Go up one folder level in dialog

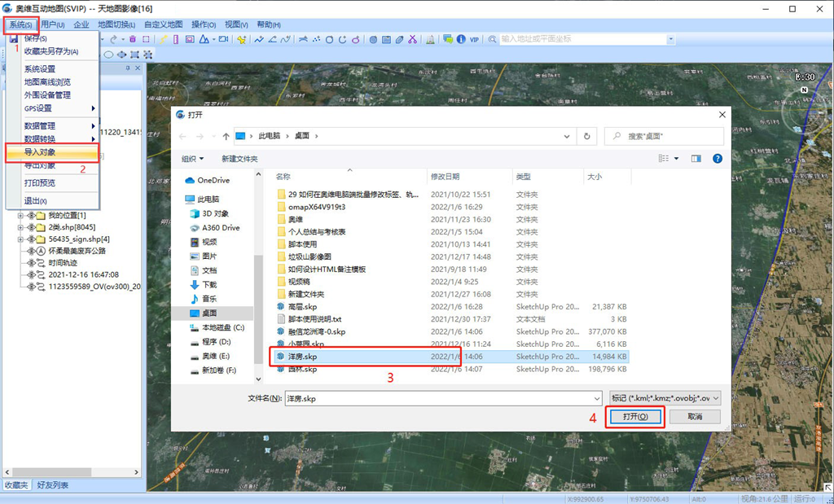tap(226, 136)
